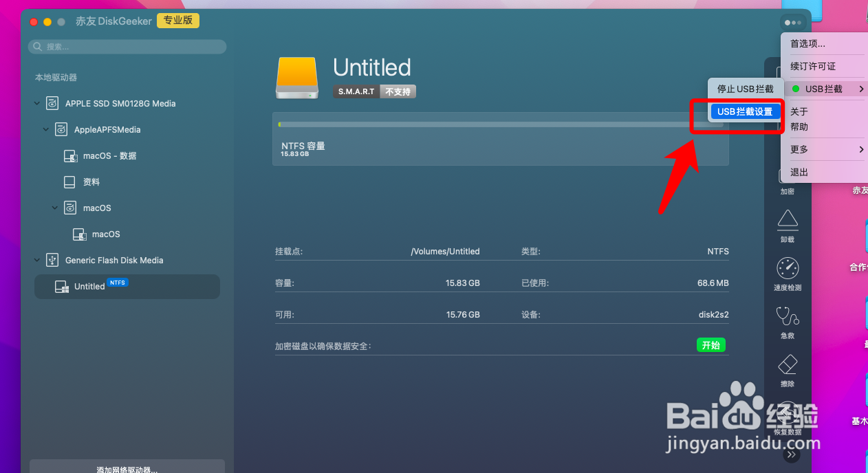
Task: Click the disk2s2 device value
Action: tap(713, 314)
